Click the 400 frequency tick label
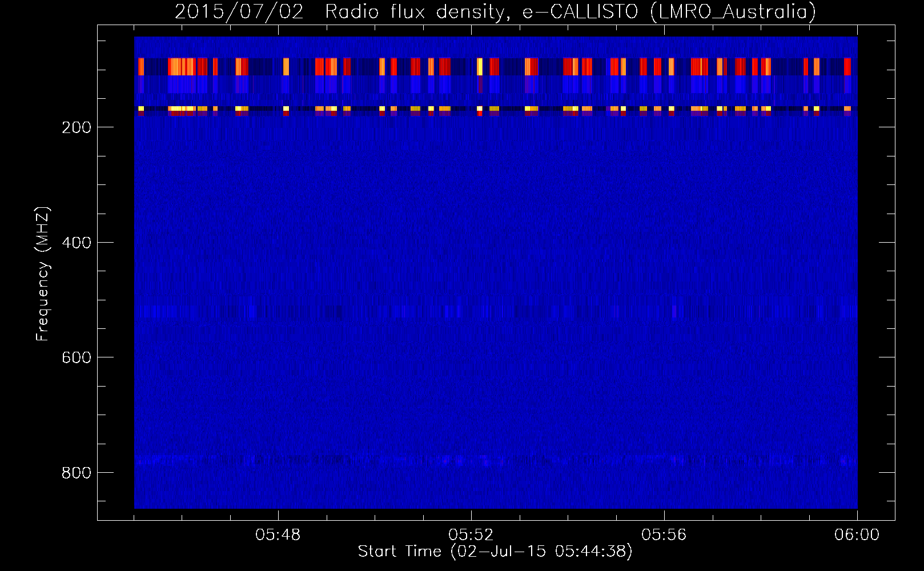This screenshot has height=571, width=924. pos(77,243)
